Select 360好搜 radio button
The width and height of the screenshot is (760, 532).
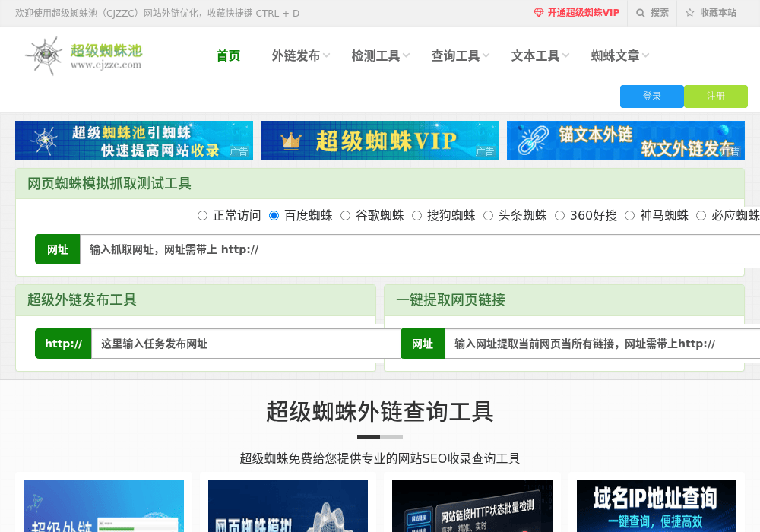[x=560, y=216]
